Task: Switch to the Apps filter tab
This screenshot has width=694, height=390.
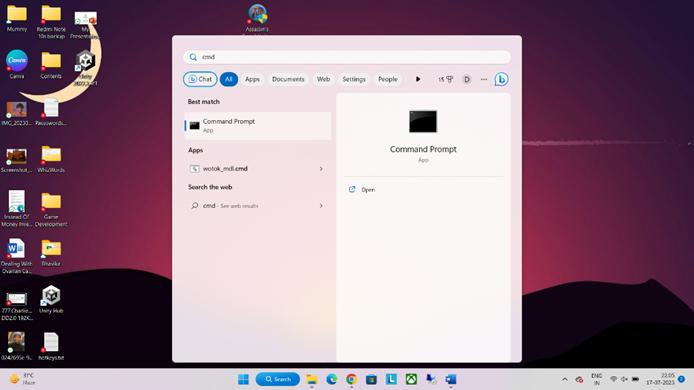Action: point(252,79)
